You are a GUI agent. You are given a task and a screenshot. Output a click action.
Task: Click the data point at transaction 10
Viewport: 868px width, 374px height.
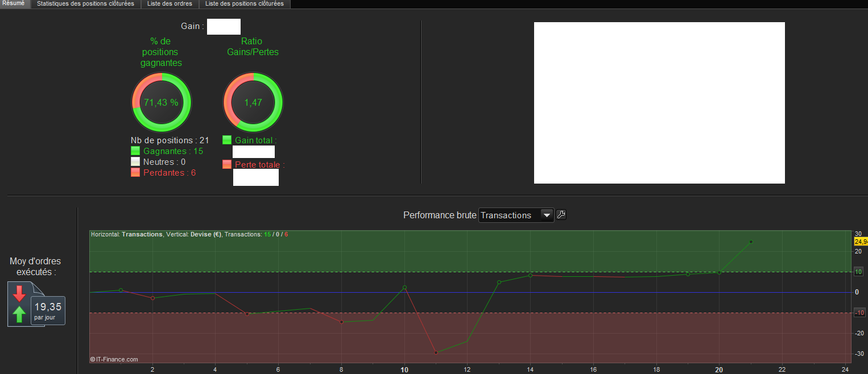[x=404, y=287]
